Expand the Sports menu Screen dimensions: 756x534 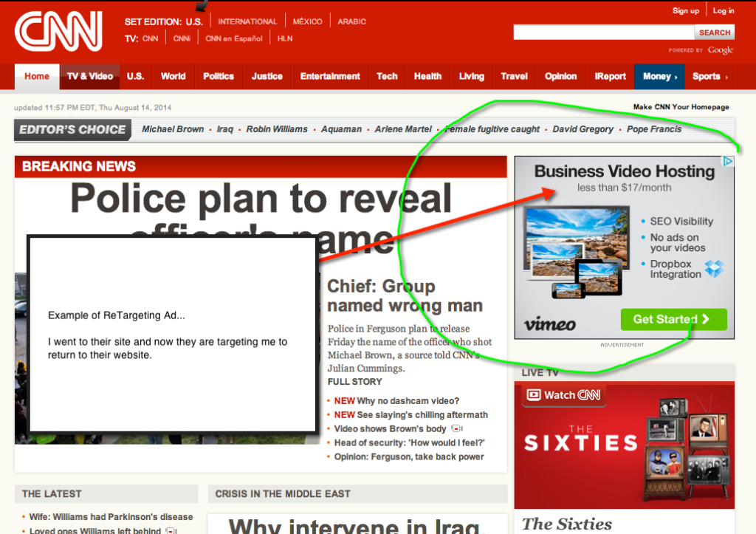[x=709, y=76]
